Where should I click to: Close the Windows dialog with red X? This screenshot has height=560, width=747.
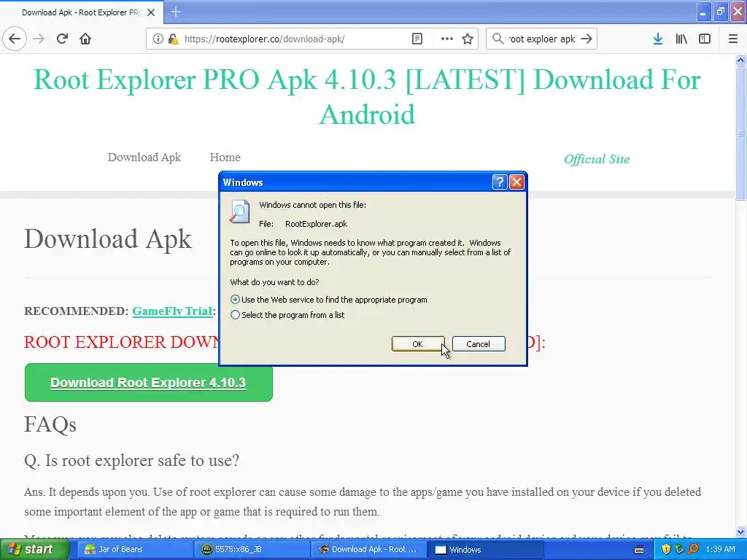coord(516,182)
